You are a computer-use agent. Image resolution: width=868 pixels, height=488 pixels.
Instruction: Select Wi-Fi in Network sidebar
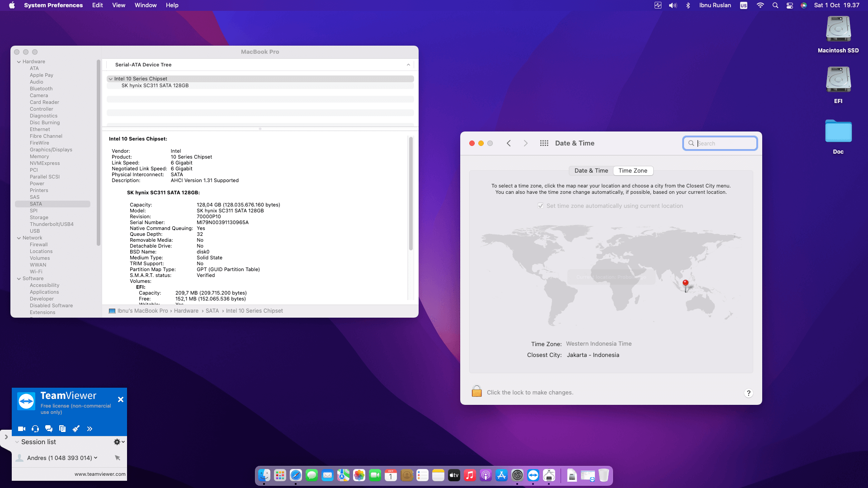(36, 272)
